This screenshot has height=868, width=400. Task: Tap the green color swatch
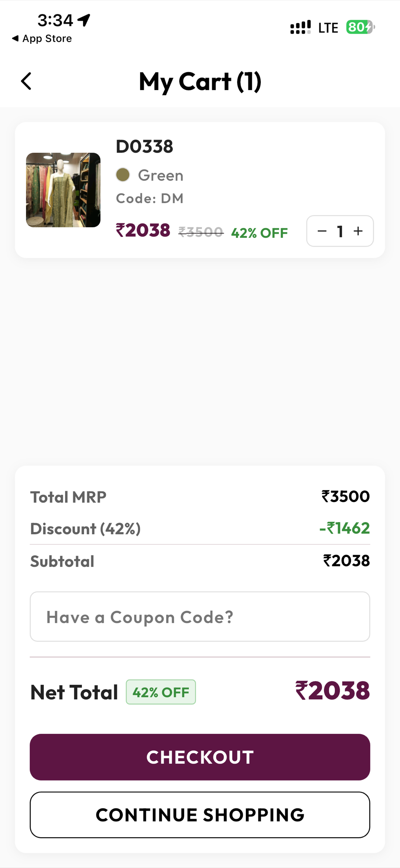pos(123,175)
